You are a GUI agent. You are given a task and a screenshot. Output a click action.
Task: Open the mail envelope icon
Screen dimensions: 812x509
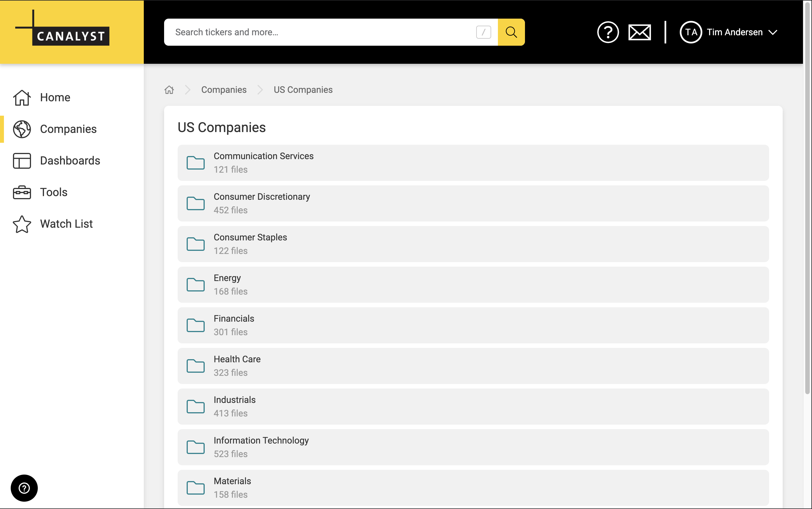point(639,32)
